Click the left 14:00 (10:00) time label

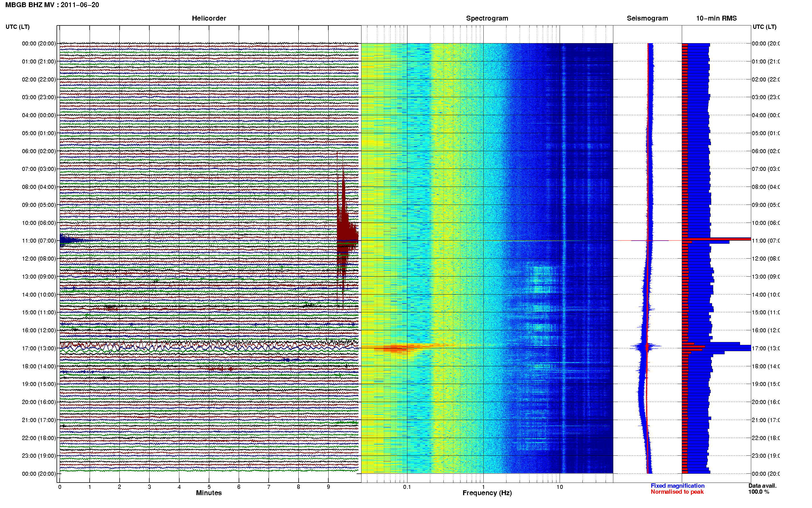click(x=39, y=295)
